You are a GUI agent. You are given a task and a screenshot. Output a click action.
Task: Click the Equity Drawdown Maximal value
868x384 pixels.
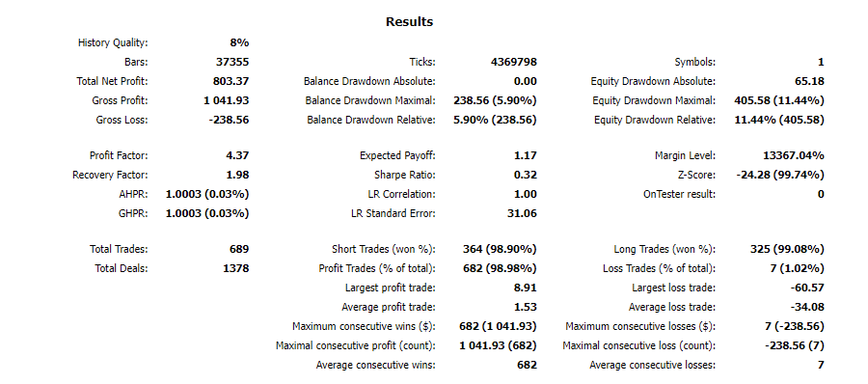[x=779, y=101]
